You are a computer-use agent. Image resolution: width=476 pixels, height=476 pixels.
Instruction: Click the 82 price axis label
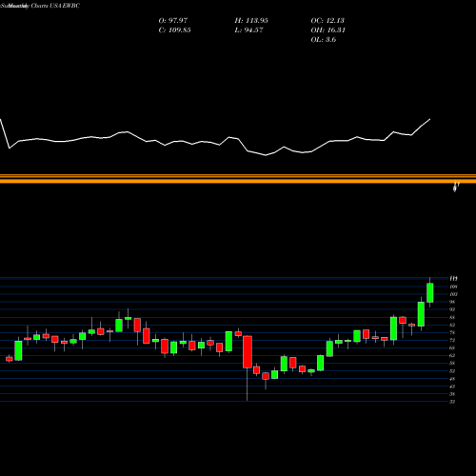click(x=452, y=325)
